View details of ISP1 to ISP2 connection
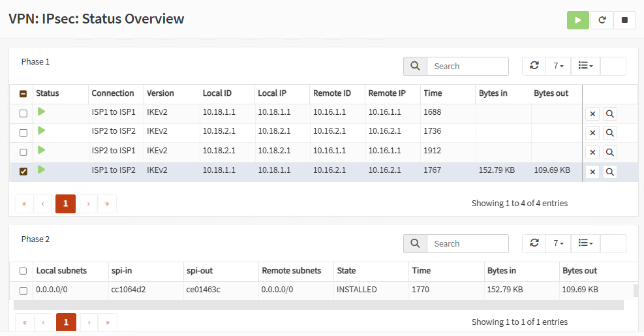 click(610, 172)
